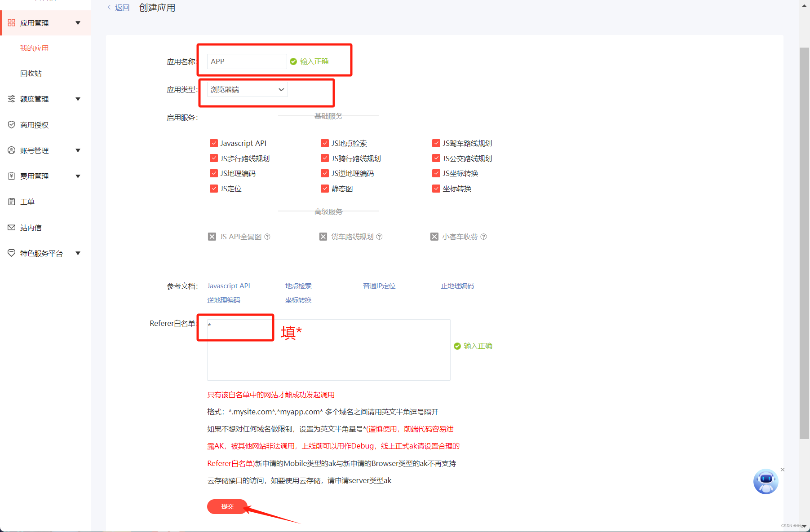Uncheck the Javascript API service
The width and height of the screenshot is (810, 532).
pyautogui.click(x=214, y=143)
